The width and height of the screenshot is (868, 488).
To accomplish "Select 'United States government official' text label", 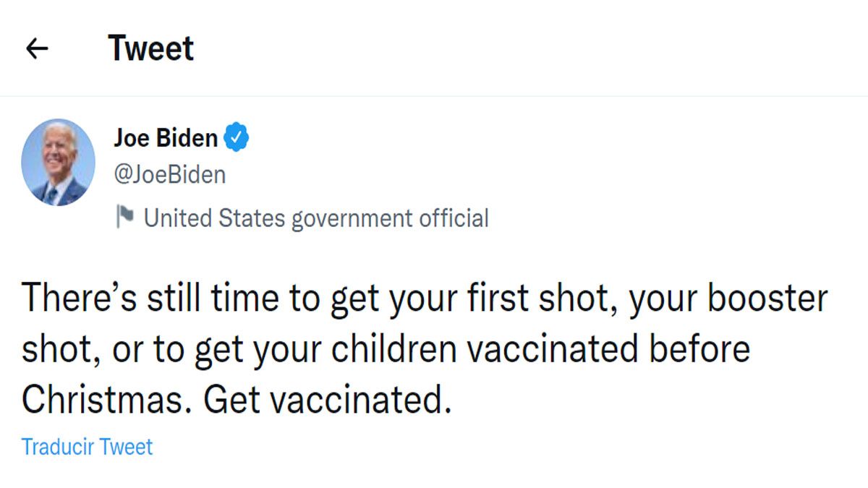I will pos(318,217).
